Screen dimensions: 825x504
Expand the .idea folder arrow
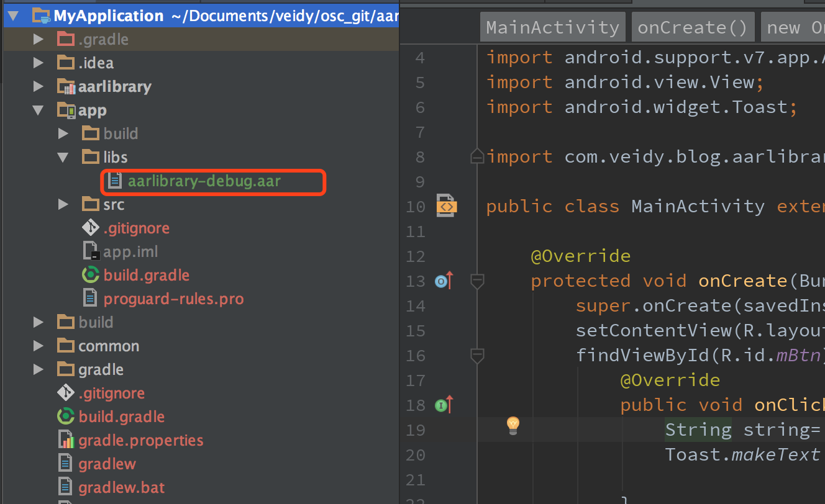coord(39,63)
